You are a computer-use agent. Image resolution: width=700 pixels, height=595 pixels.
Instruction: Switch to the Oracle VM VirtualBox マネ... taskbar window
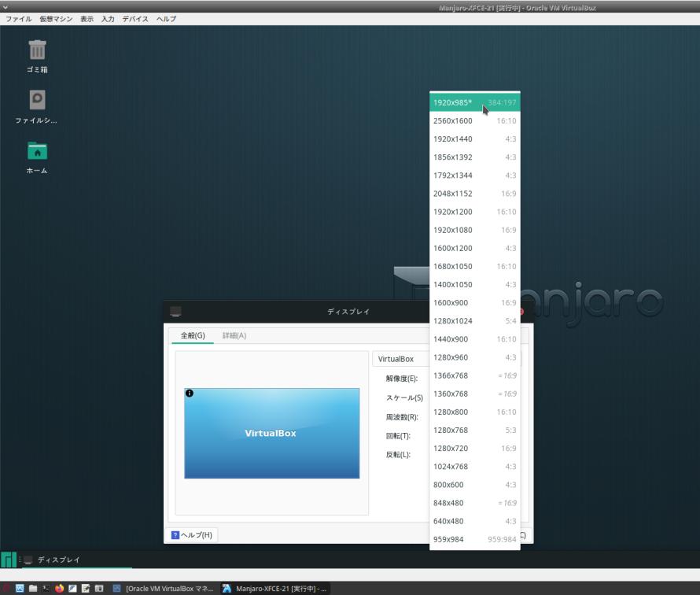[x=164, y=588]
